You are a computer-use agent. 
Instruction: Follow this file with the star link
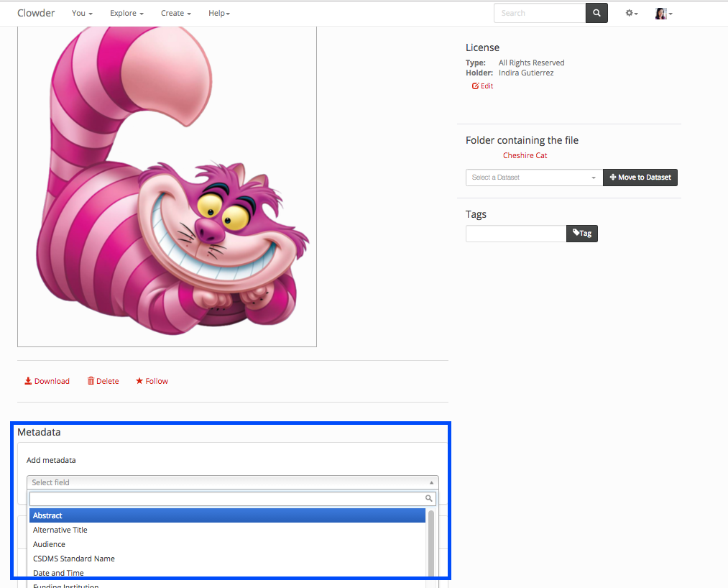coord(152,381)
